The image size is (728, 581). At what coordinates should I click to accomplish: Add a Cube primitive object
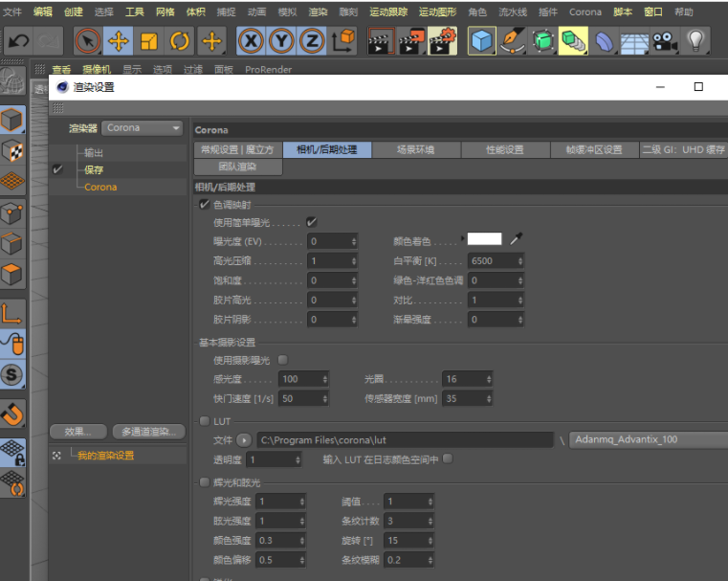tap(481, 41)
